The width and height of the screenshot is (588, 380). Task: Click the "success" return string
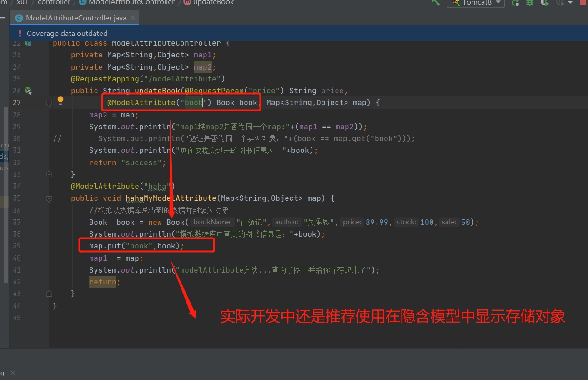(141, 162)
